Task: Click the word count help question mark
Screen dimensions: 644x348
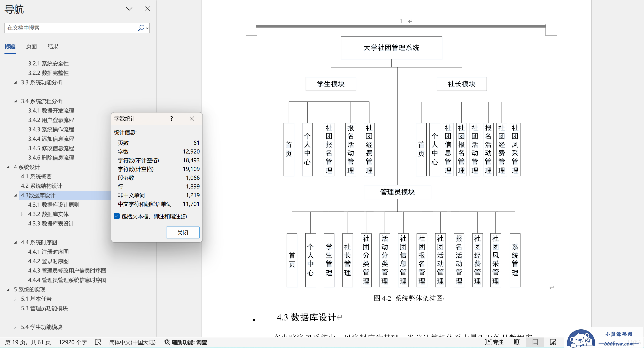Action: pyautogui.click(x=172, y=119)
